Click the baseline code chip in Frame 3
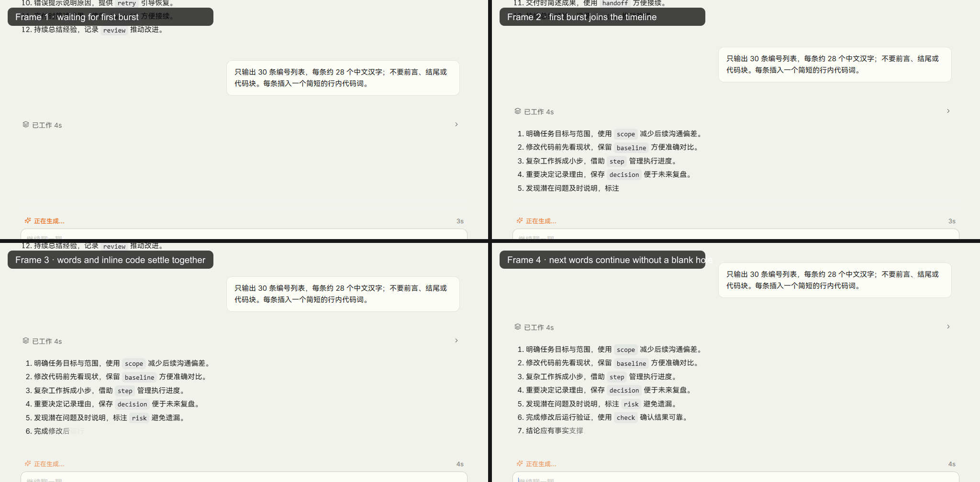 click(x=139, y=377)
